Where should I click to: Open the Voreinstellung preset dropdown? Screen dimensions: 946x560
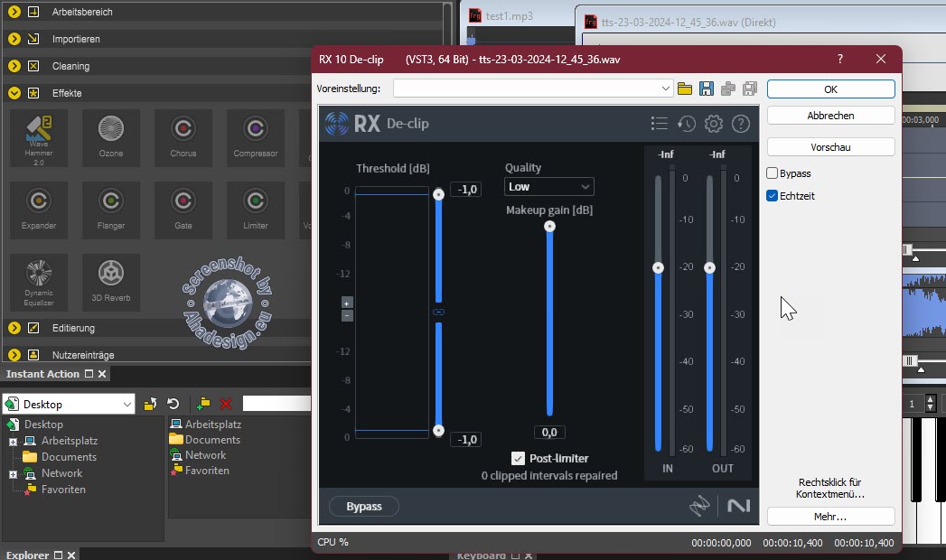click(665, 89)
